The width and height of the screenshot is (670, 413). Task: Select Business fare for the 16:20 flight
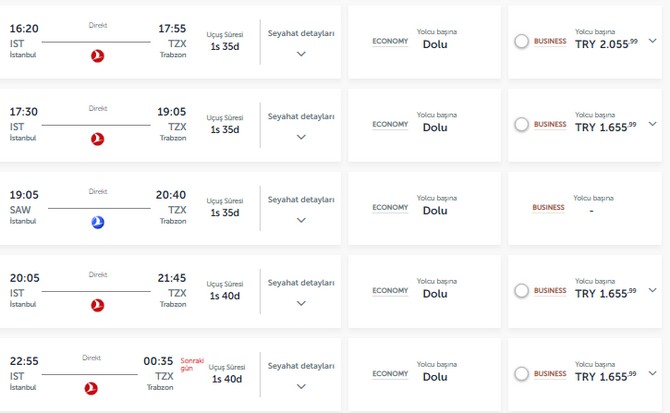pos(521,42)
